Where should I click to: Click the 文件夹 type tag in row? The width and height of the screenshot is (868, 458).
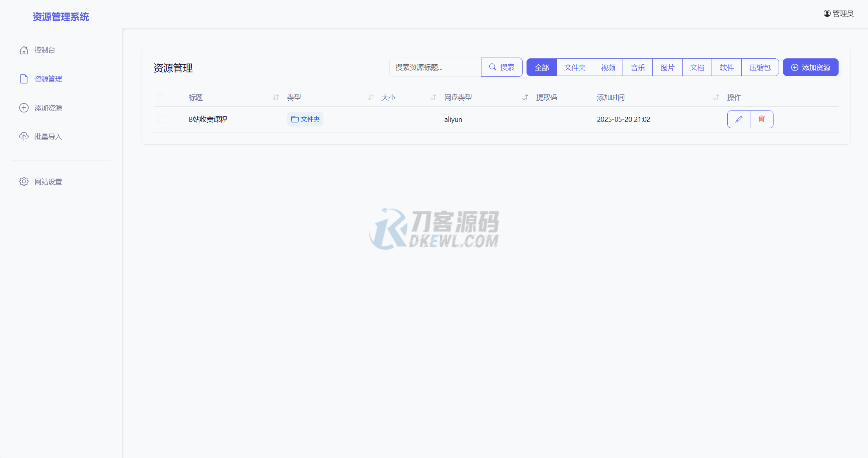click(x=305, y=119)
